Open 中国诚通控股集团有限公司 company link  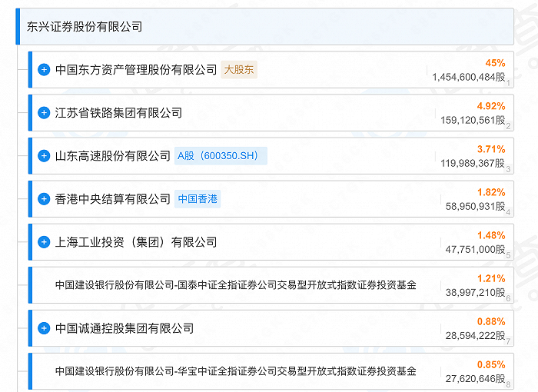pos(125,328)
